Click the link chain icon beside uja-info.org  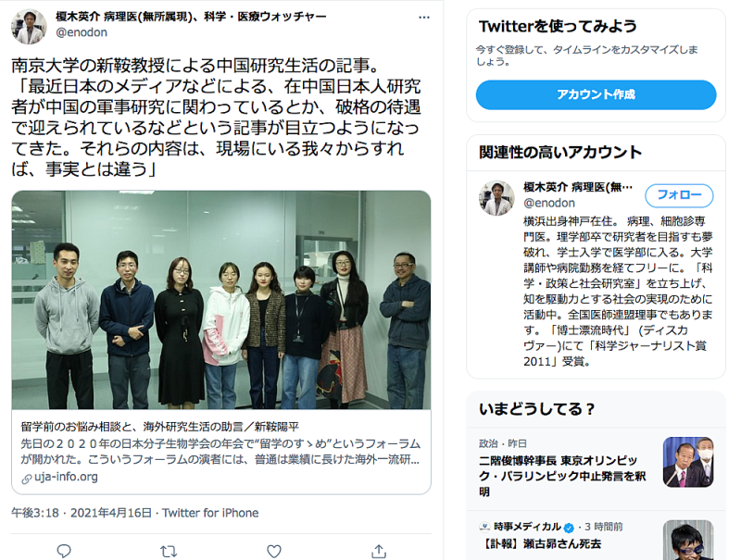coord(27,479)
